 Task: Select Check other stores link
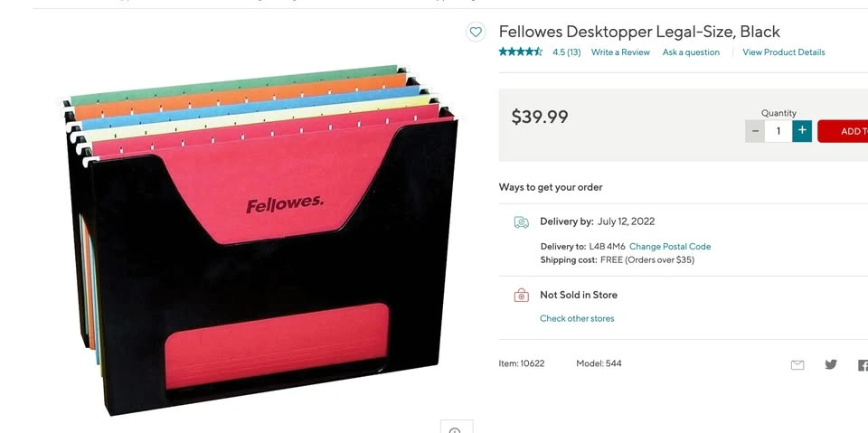(577, 319)
